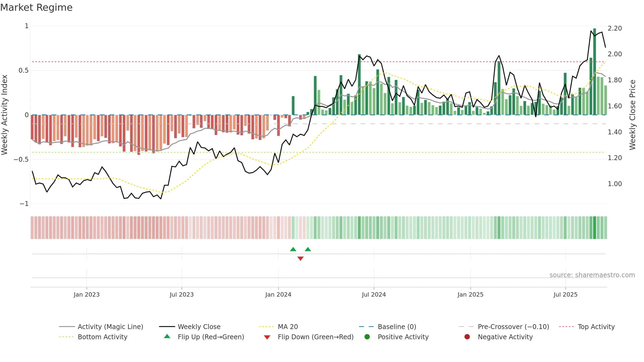Click the Jul 2024 axis label
The image size is (644, 362).
374,294
